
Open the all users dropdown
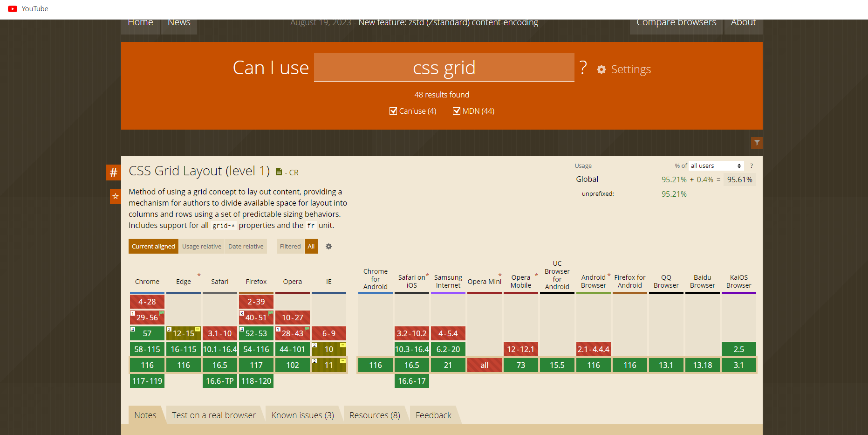pos(716,166)
